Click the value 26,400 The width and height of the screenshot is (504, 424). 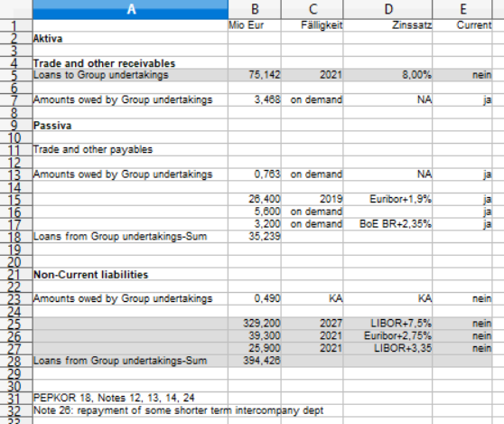point(255,200)
